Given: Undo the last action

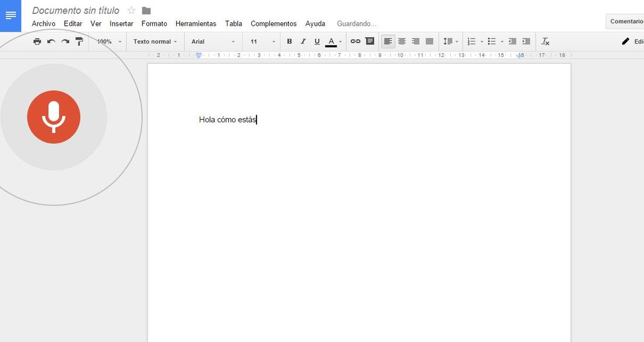Looking at the screenshot, I should (51, 42).
